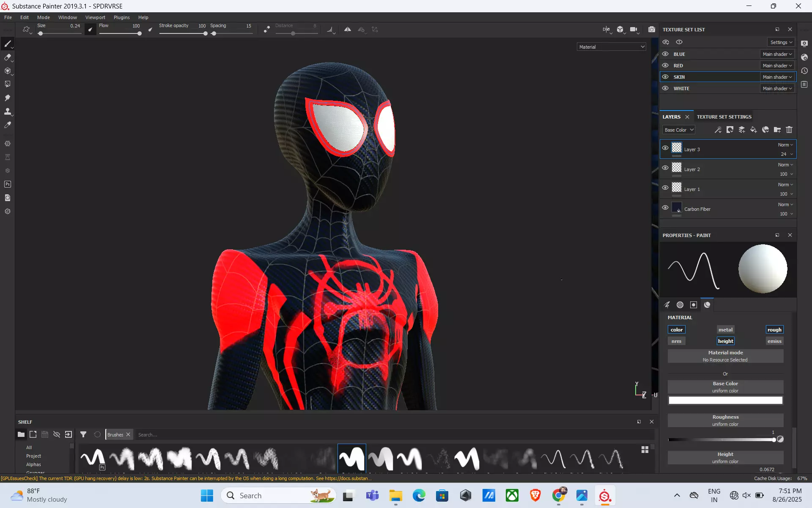
Task: Open the Mode menu
Action: tap(44, 17)
